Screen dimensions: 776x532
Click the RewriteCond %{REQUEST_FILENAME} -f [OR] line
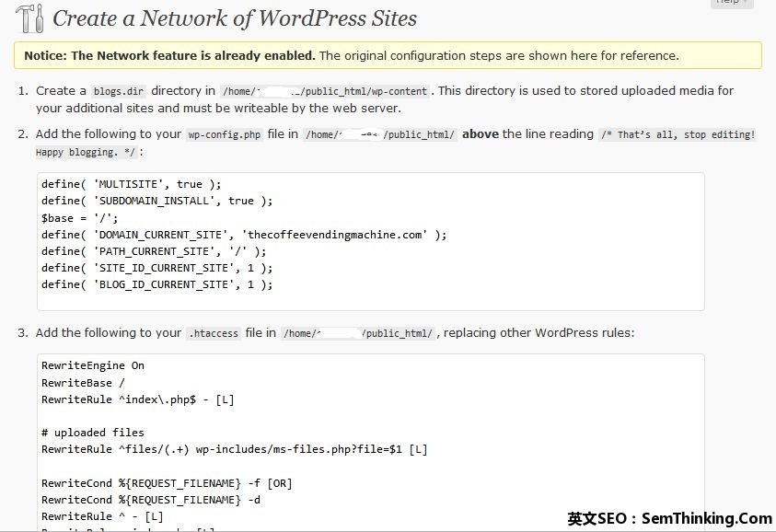pos(167,483)
